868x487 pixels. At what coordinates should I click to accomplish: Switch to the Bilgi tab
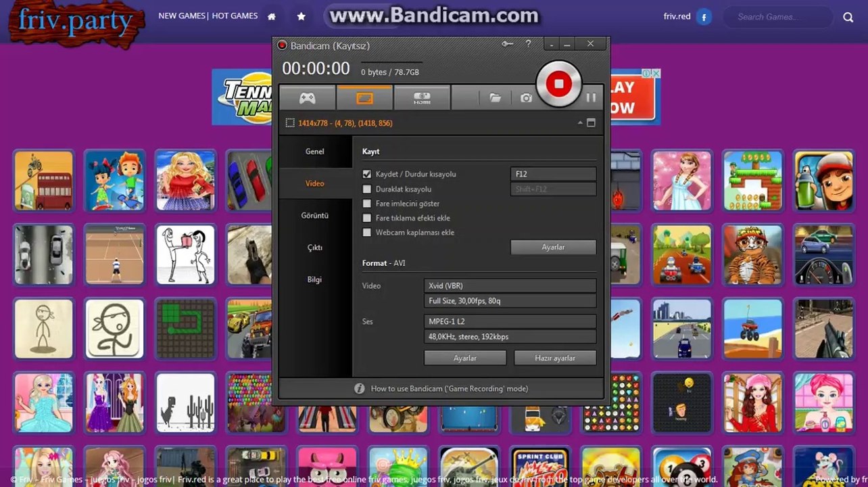point(315,279)
